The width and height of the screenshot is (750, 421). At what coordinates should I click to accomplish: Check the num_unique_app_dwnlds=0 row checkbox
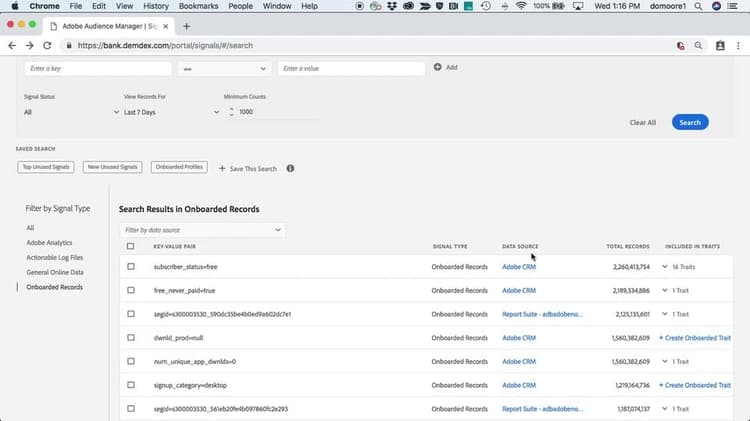(131, 361)
